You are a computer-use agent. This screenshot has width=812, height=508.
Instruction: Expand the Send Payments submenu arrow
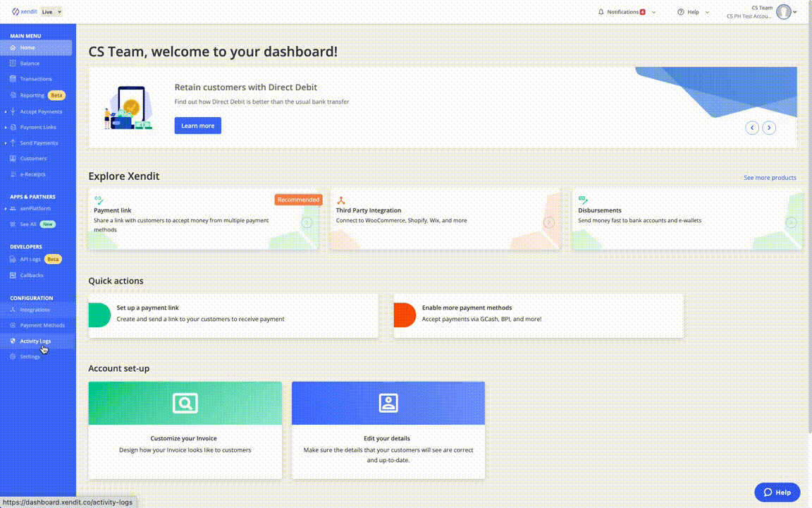(6, 143)
